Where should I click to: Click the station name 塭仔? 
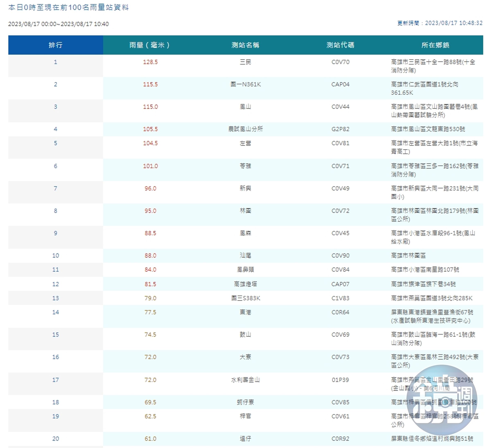245,439
